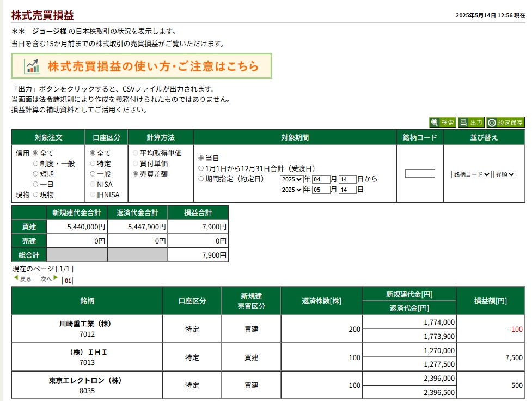Click end day field showing 14

pyautogui.click(x=347, y=190)
